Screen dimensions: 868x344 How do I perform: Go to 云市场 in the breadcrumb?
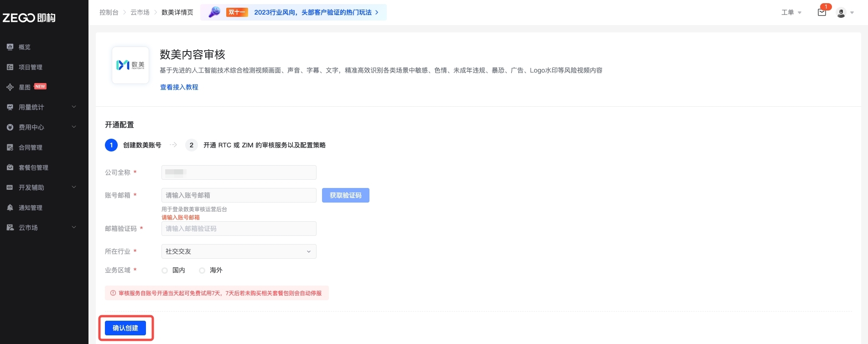pos(140,12)
